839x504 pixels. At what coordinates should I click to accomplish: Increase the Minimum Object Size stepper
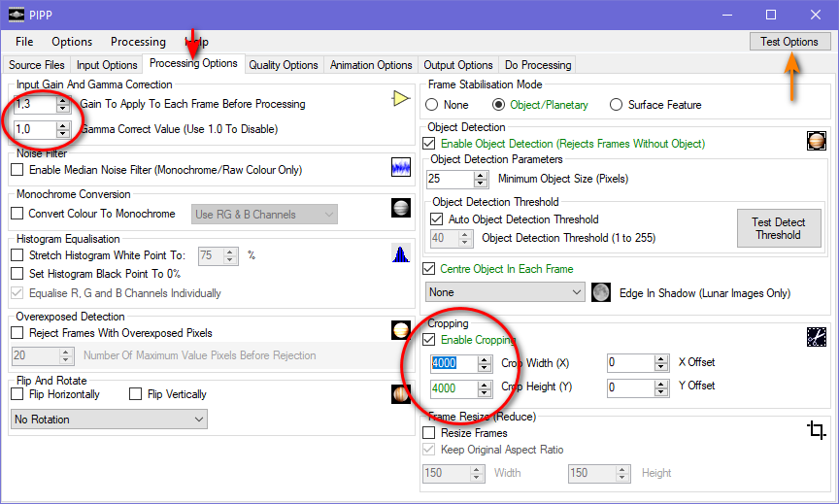pos(480,175)
